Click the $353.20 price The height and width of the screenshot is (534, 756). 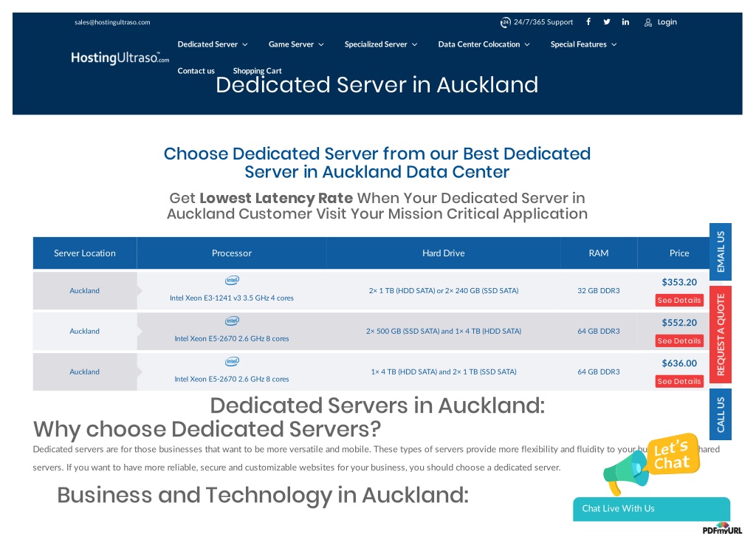(x=679, y=282)
